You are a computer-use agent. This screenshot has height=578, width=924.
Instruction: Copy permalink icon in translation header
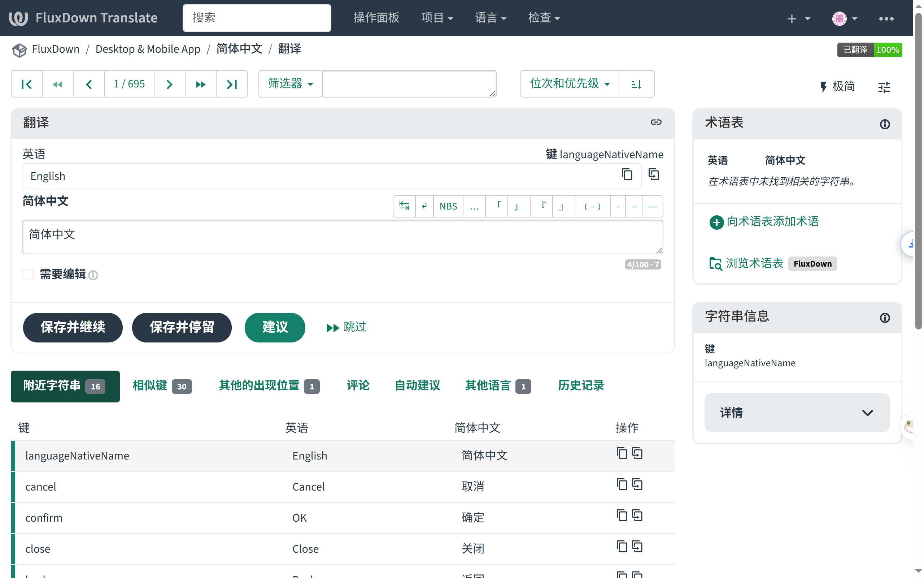click(x=656, y=122)
